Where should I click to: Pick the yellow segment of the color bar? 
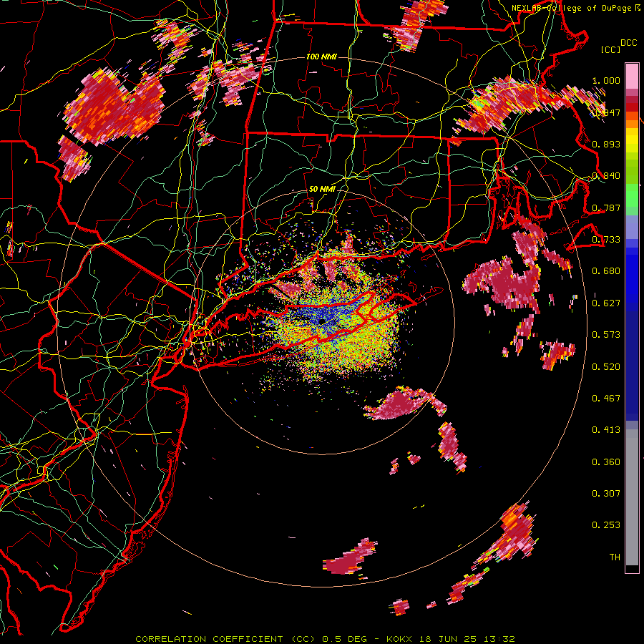pos(632,141)
